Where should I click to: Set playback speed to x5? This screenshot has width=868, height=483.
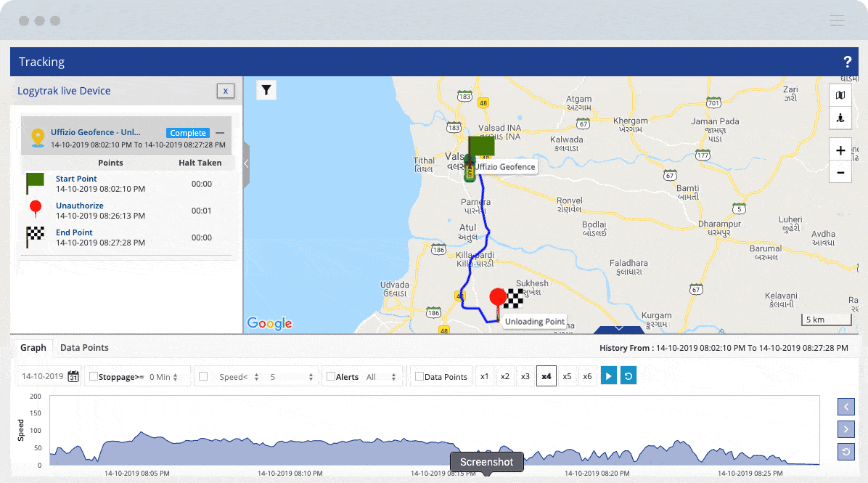(x=567, y=377)
